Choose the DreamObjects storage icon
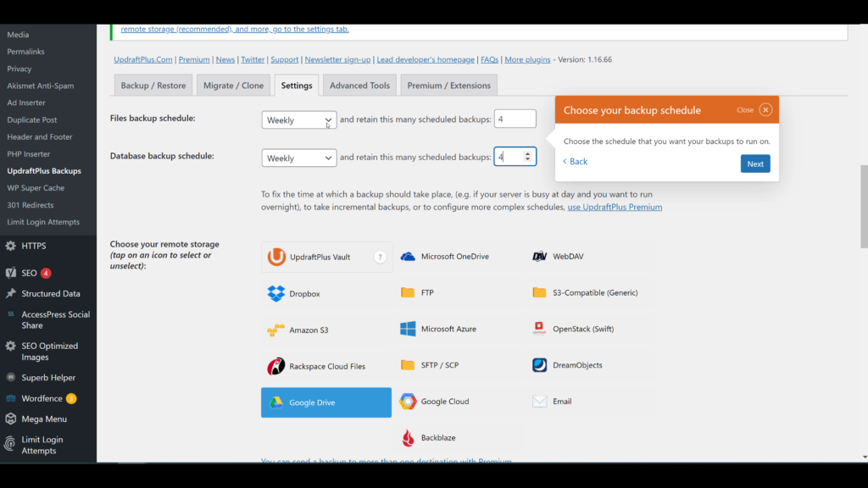Screen dimensions: 868x488 point(540,365)
